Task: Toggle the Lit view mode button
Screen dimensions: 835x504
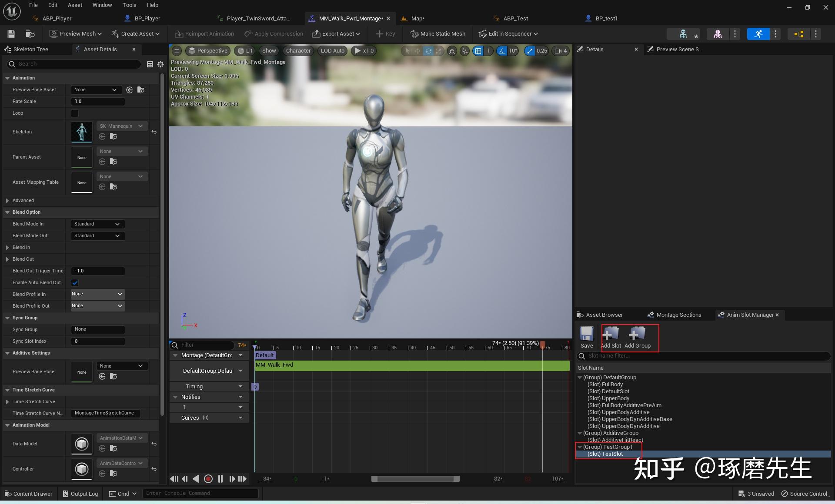Action: [245, 51]
